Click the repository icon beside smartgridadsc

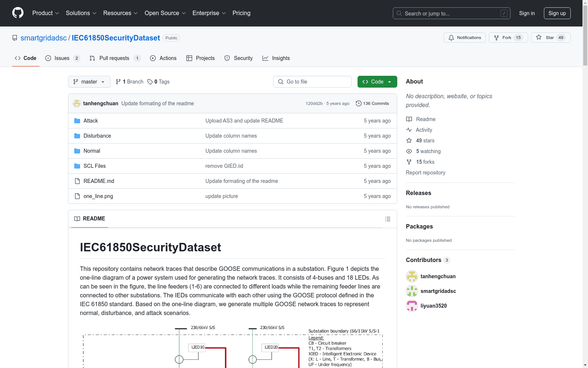tap(15, 38)
